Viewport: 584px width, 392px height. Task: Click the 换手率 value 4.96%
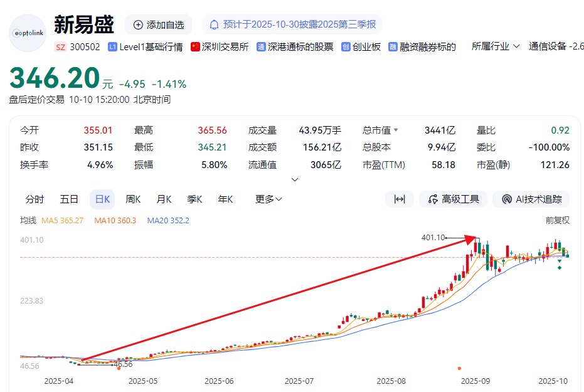[x=100, y=164]
